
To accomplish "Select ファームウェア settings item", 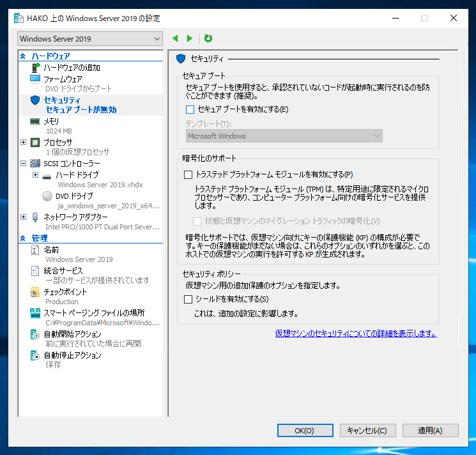I will [63, 79].
